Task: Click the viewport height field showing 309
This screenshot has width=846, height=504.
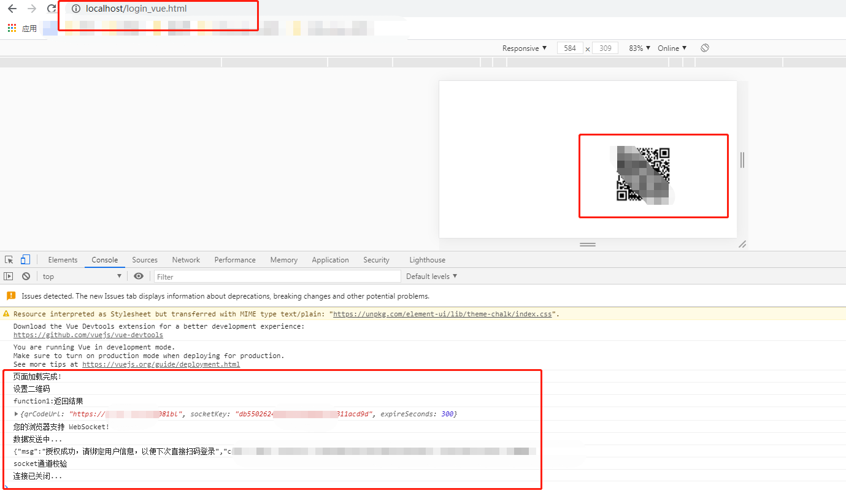Action: (x=605, y=48)
